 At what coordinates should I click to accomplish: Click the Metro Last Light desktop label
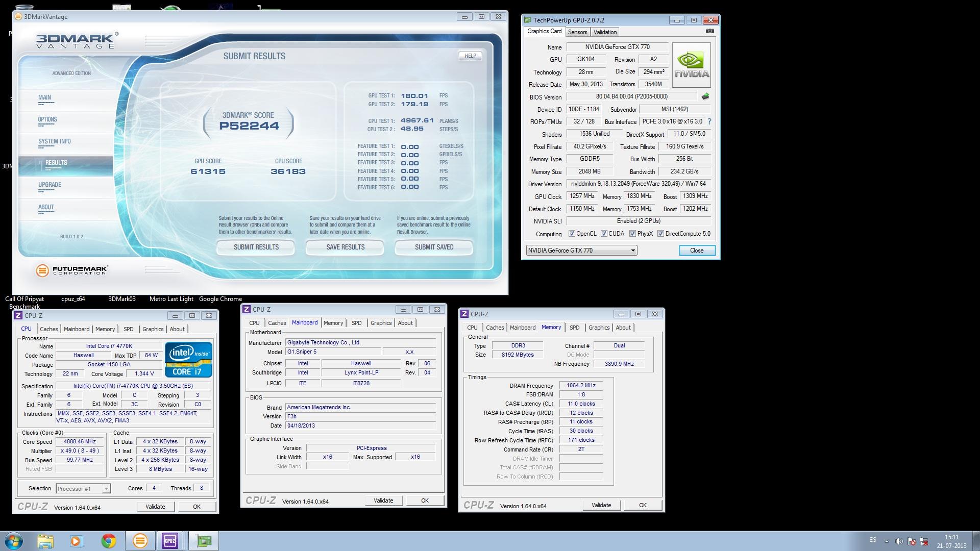click(171, 299)
